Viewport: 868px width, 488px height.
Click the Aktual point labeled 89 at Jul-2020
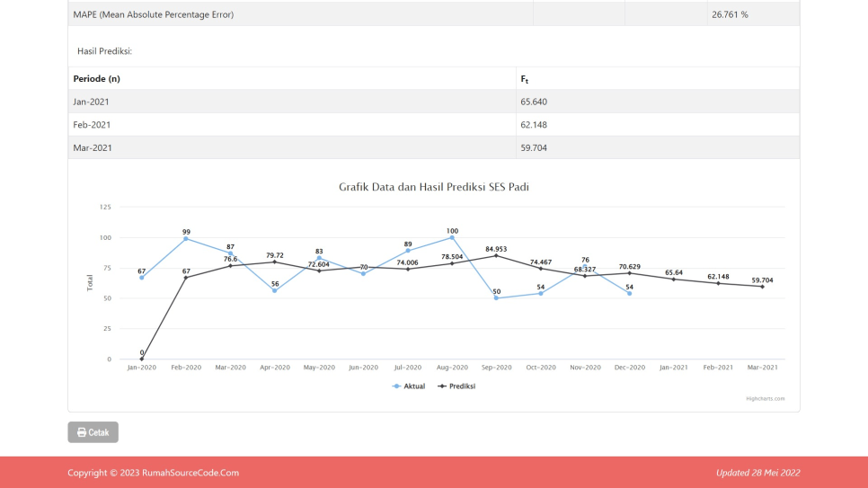(x=408, y=251)
